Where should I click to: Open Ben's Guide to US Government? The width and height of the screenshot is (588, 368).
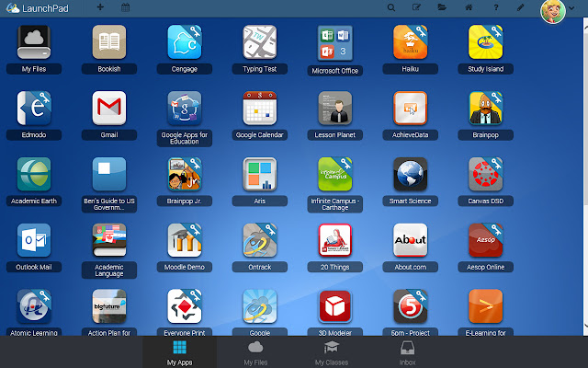(x=109, y=174)
